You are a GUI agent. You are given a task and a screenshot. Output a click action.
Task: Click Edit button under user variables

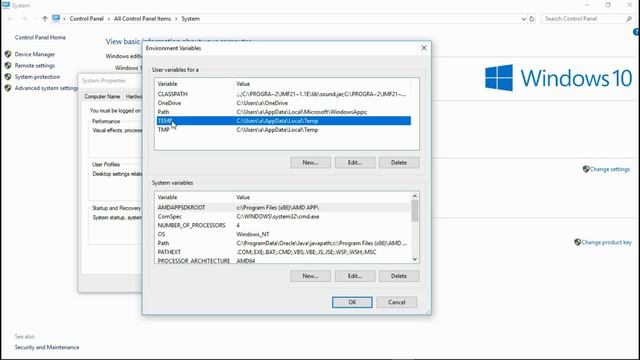coord(355,162)
